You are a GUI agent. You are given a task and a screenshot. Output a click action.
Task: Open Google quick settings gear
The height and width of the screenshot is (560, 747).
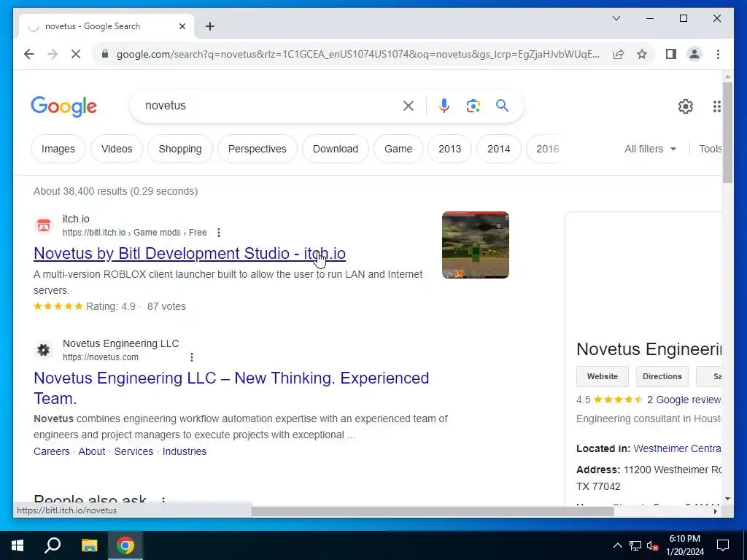pyautogui.click(x=686, y=106)
